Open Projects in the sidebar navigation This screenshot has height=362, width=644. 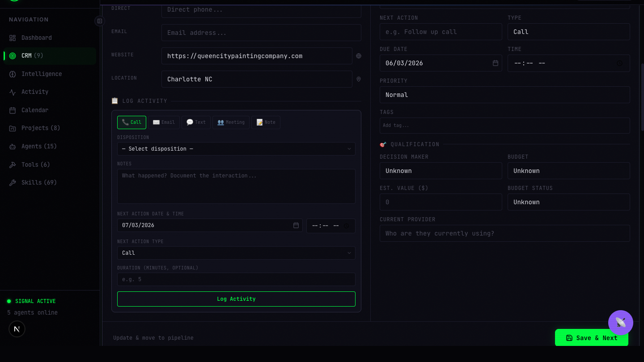[40, 128]
